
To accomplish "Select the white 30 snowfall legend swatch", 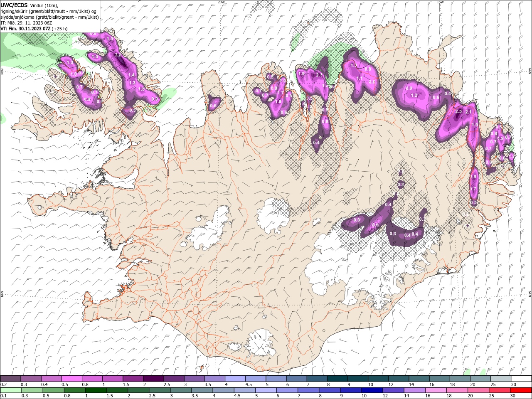I will pos(521,379).
